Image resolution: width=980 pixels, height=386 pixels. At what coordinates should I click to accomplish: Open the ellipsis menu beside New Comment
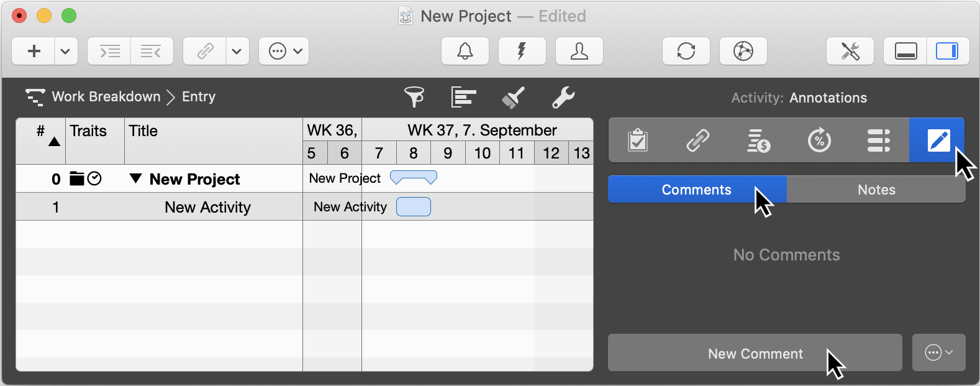[938, 353]
